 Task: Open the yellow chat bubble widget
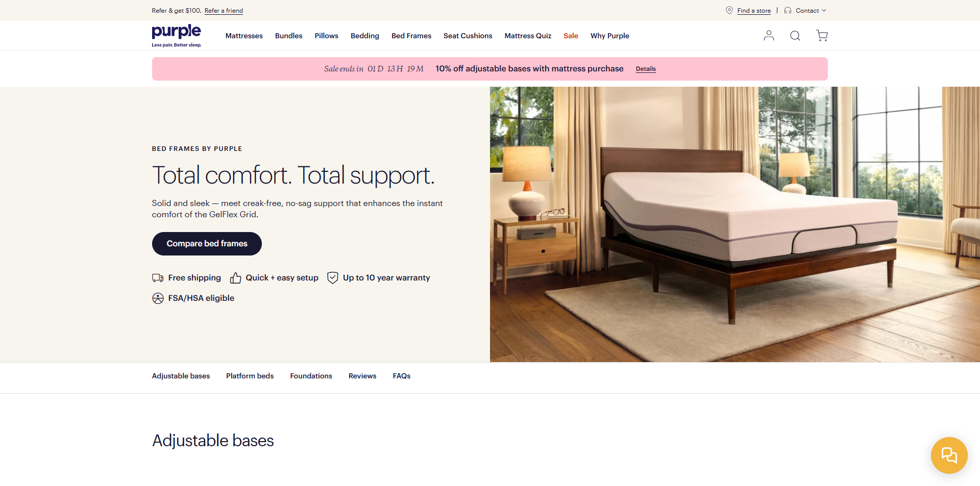tap(949, 455)
